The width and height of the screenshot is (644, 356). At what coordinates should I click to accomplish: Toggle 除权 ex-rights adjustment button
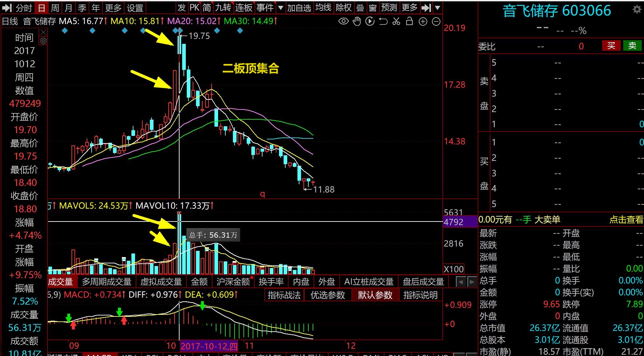point(344,8)
